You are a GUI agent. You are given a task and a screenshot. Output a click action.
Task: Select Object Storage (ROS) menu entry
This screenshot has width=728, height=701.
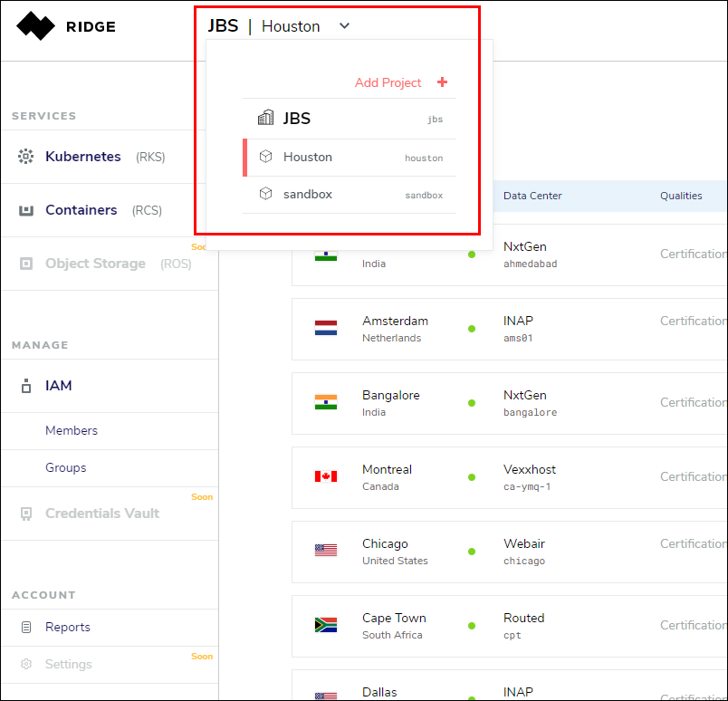119,264
